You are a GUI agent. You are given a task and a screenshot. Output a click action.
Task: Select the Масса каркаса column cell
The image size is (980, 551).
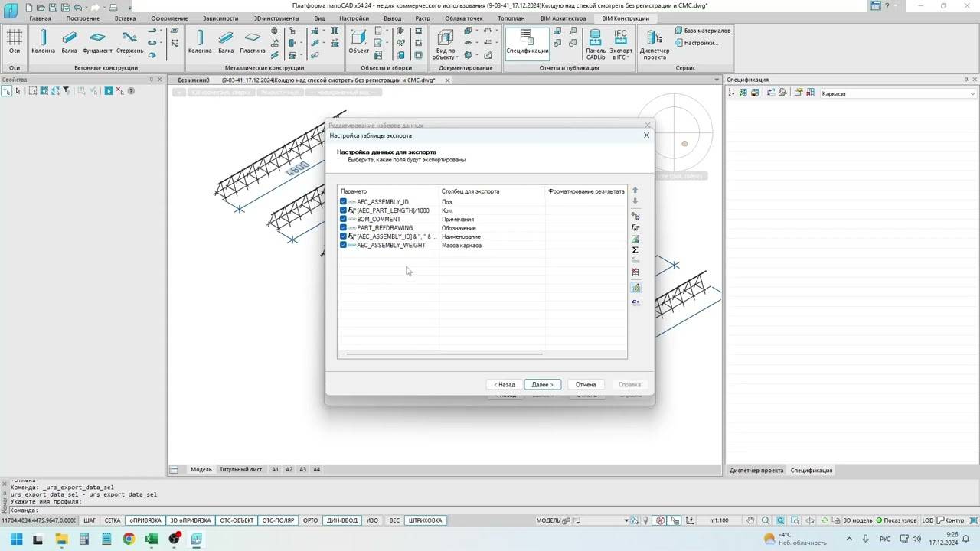point(492,245)
